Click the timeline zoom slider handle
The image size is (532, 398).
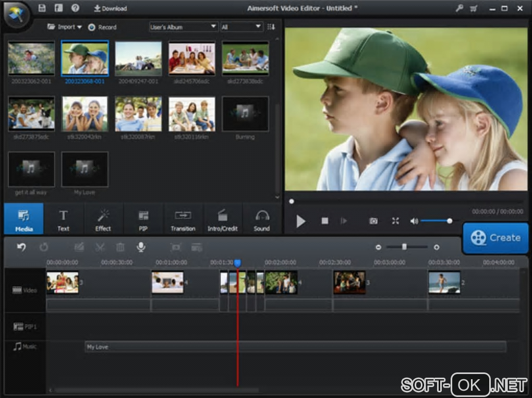click(x=404, y=247)
